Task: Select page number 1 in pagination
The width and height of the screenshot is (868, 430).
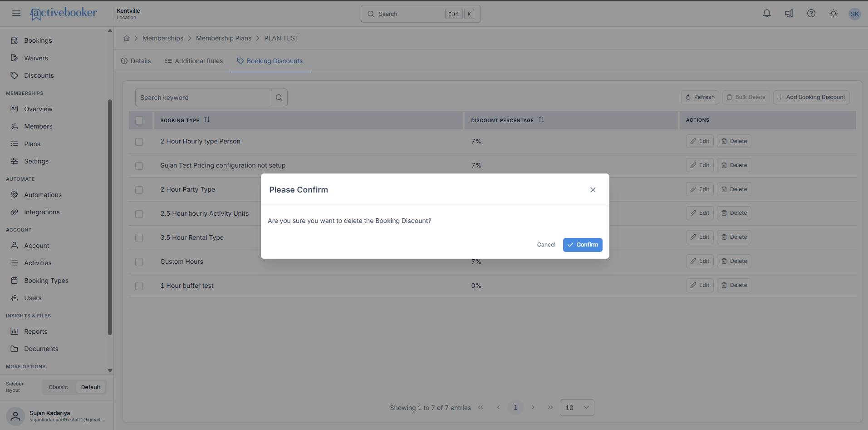Action: pyautogui.click(x=515, y=407)
